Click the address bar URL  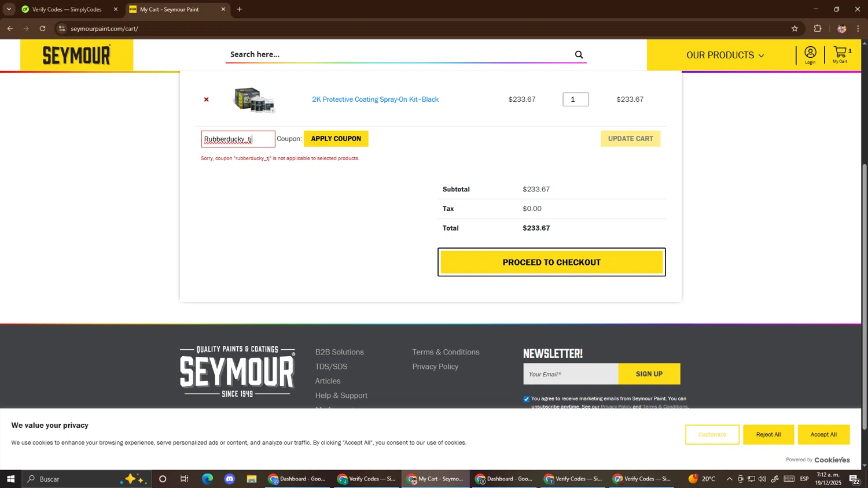tap(105, 28)
